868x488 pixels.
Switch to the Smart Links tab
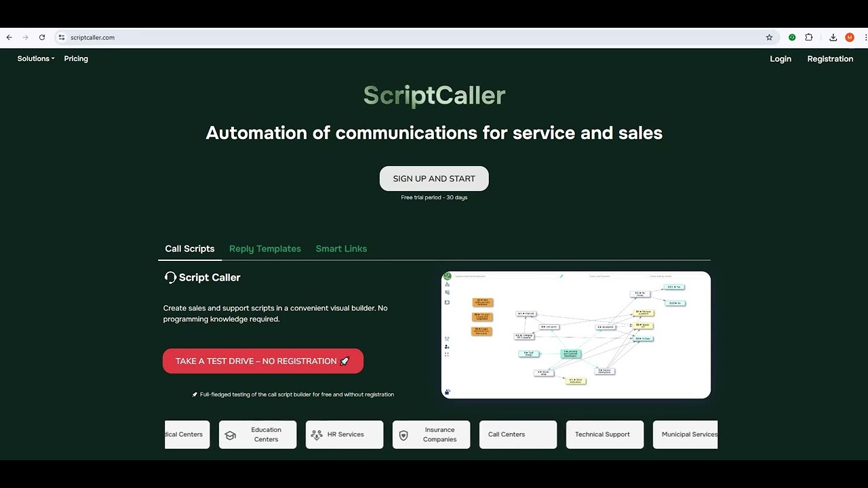point(341,249)
